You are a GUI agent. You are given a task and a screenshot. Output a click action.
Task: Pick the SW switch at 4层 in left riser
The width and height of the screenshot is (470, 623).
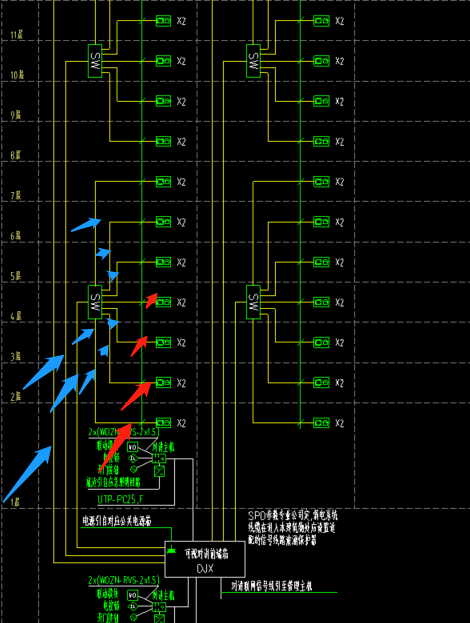click(x=95, y=302)
